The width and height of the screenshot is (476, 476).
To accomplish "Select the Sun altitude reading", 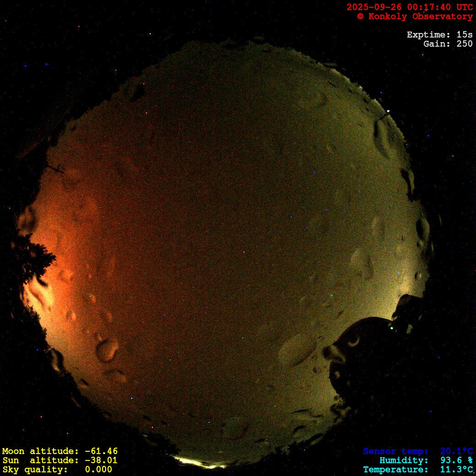I will [x=59, y=460].
